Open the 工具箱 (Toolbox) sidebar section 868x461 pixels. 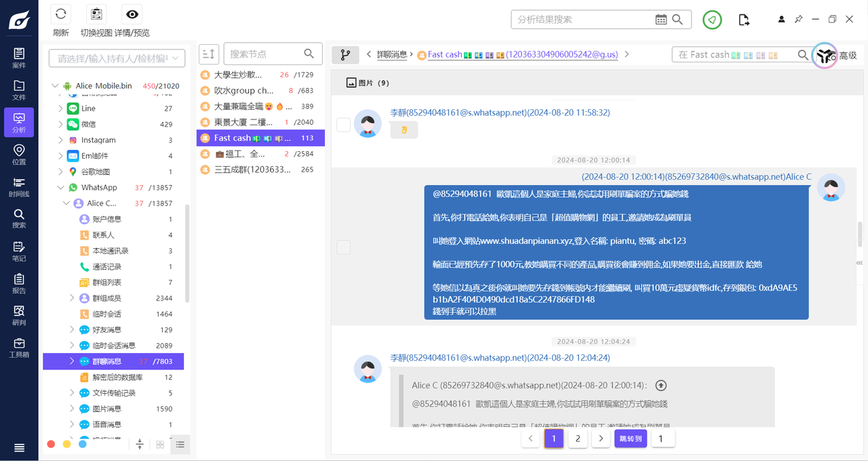tap(19, 347)
